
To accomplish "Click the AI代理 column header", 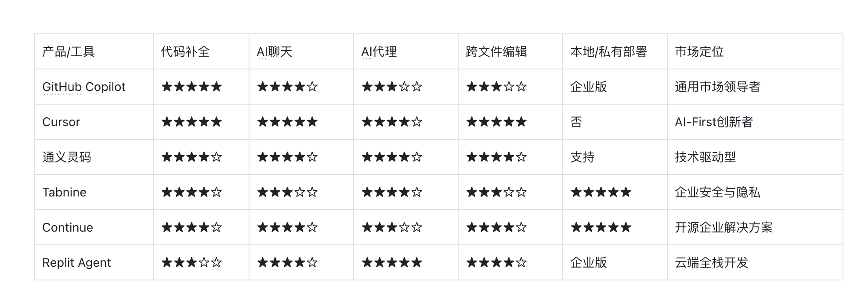I will click(379, 52).
